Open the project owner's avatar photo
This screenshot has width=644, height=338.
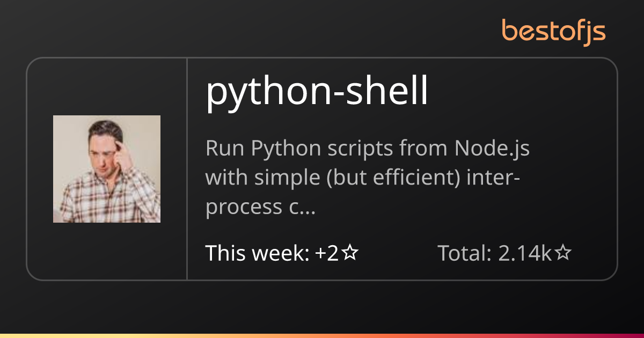tap(107, 169)
